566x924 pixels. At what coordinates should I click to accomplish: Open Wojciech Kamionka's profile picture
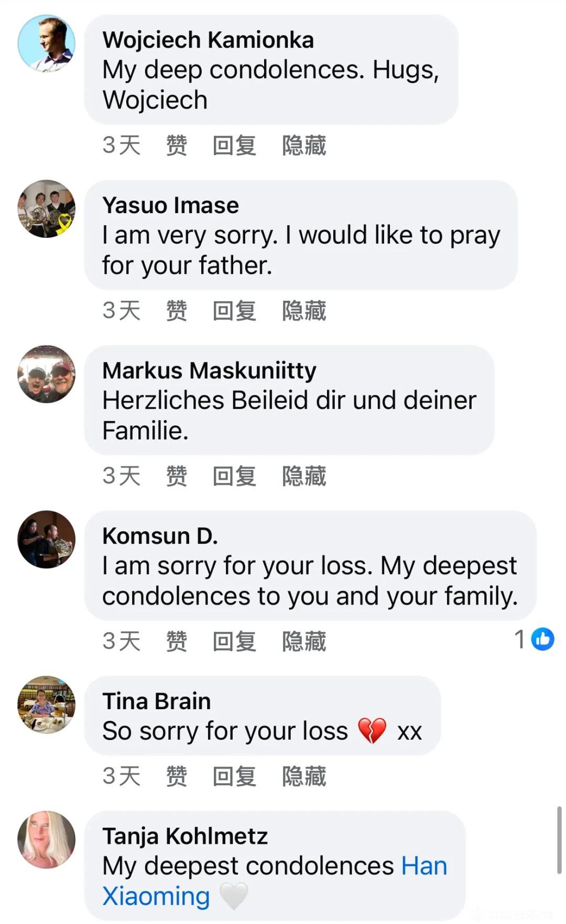(46, 43)
